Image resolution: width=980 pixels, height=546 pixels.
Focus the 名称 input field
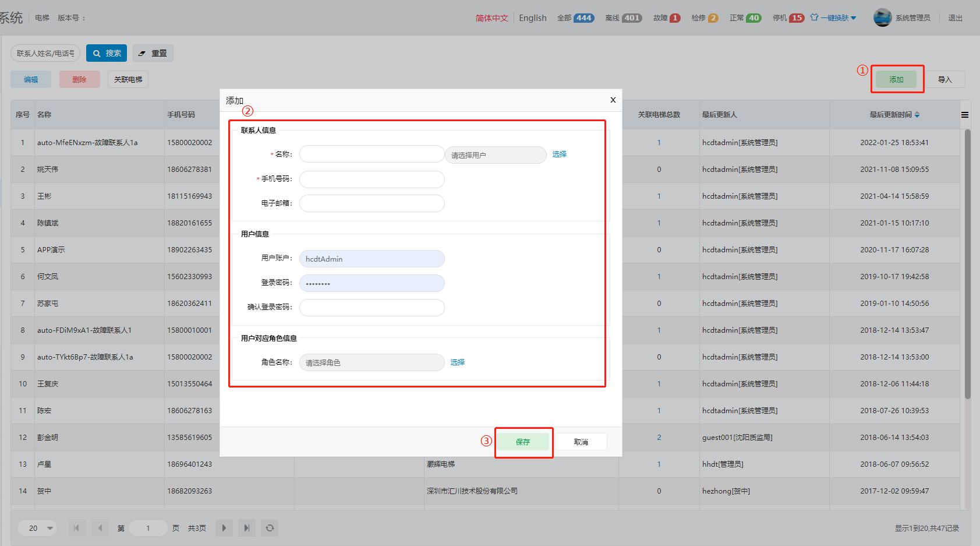click(x=372, y=154)
